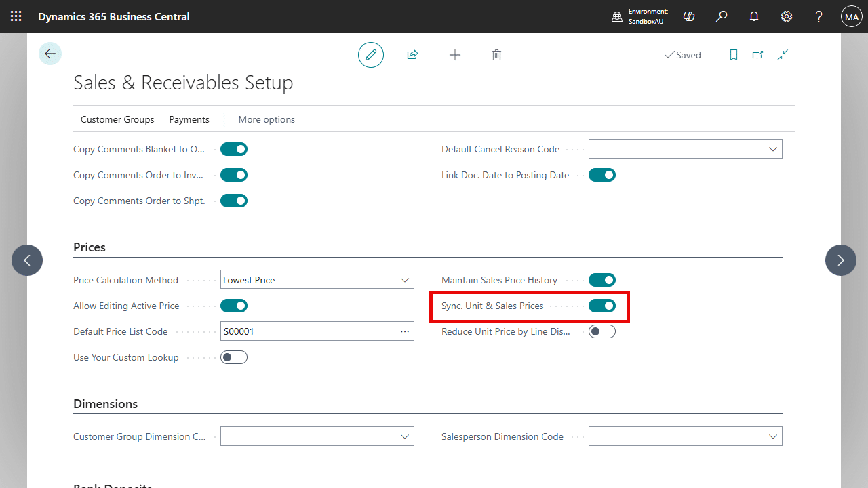Viewport: 868px width, 488px height.
Task: Go to previous record arrow
Action: (x=27, y=260)
